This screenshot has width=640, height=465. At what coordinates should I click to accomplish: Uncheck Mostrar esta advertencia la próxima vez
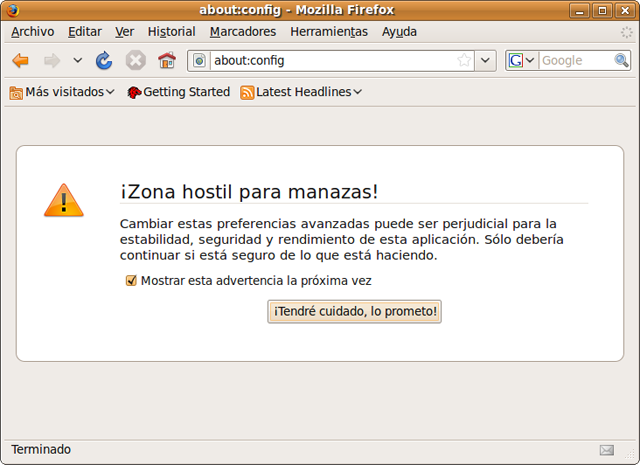131,281
